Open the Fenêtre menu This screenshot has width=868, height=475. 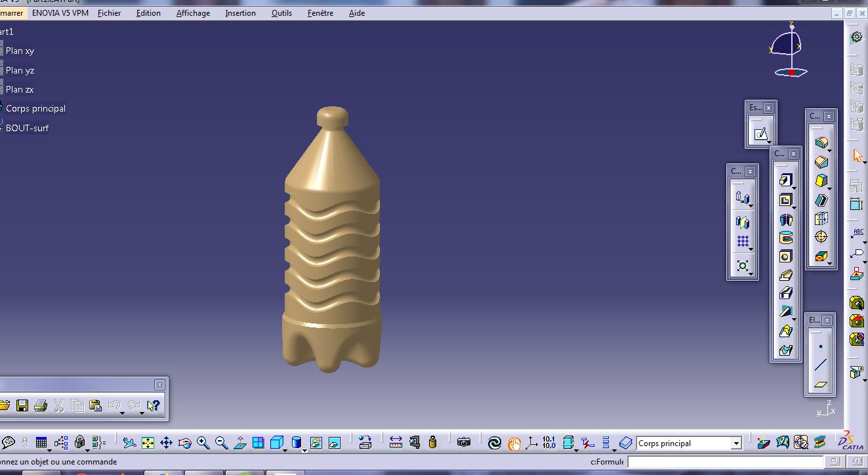point(320,13)
